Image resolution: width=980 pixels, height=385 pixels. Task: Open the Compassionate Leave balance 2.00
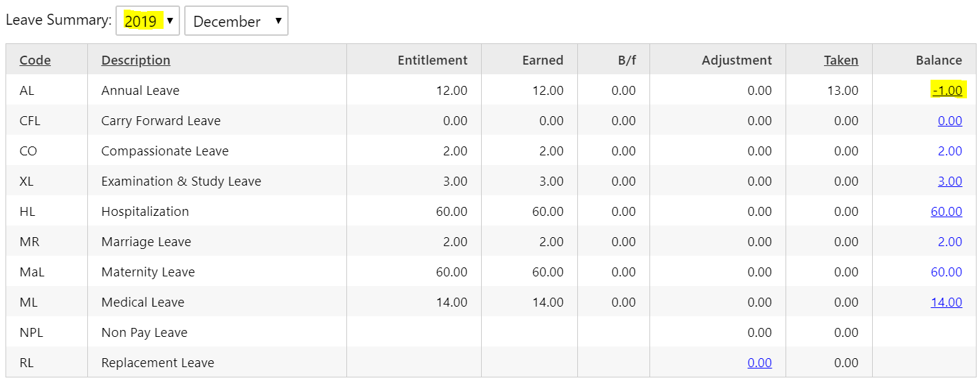click(x=950, y=151)
